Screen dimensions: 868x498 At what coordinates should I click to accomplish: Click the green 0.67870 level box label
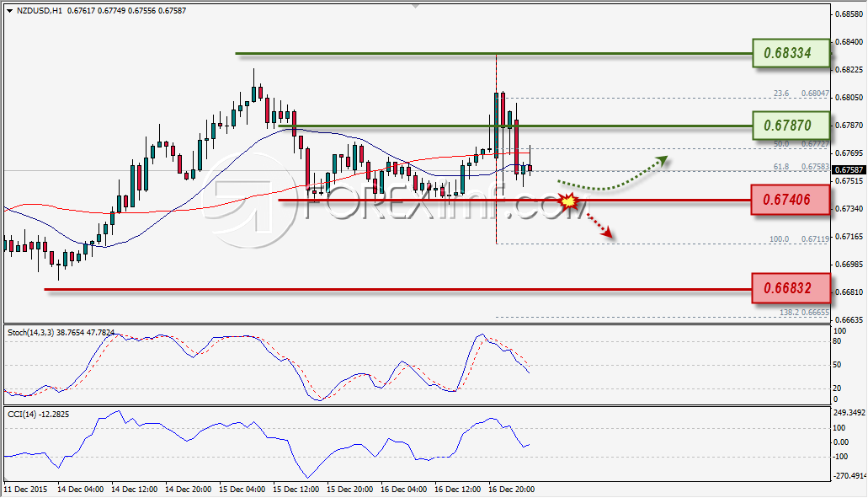coord(791,126)
